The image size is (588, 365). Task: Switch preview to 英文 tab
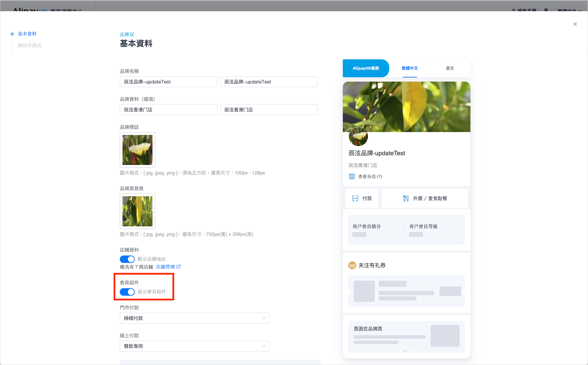[450, 68]
